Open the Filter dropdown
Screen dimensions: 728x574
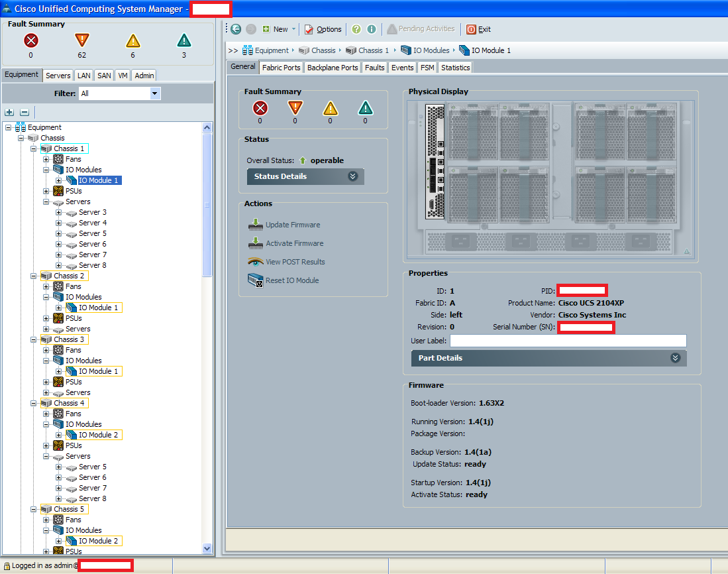(x=154, y=93)
